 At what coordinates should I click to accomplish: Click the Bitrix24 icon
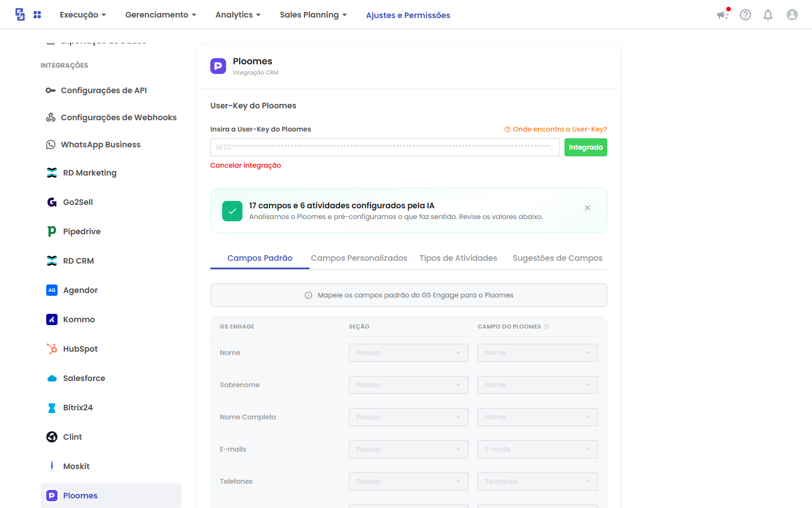pyautogui.click(x=52, y=408)
